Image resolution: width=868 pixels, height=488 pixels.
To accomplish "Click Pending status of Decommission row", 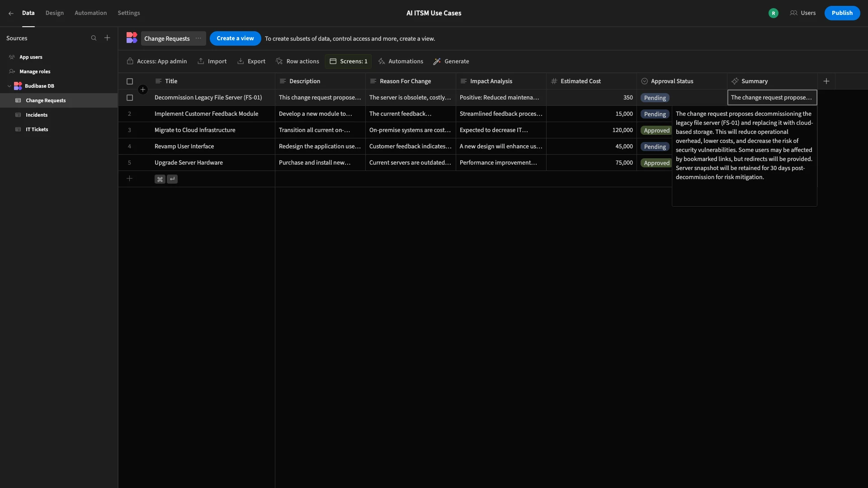I will pos(655,98).
